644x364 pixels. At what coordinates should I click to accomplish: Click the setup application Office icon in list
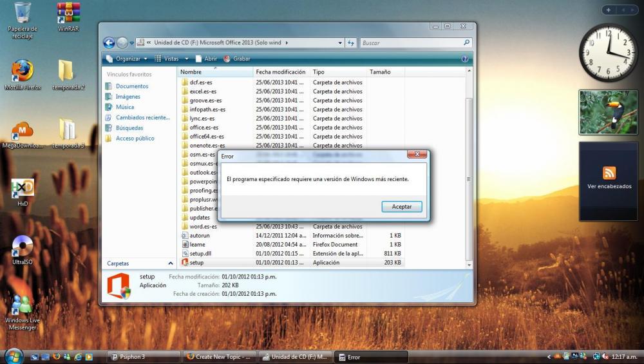point(185,262)
